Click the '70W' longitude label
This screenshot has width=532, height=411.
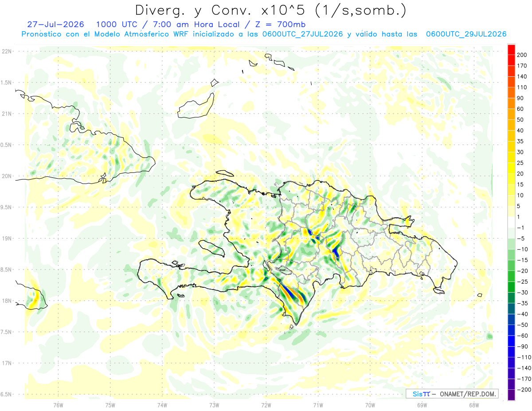tap(370, 405)
